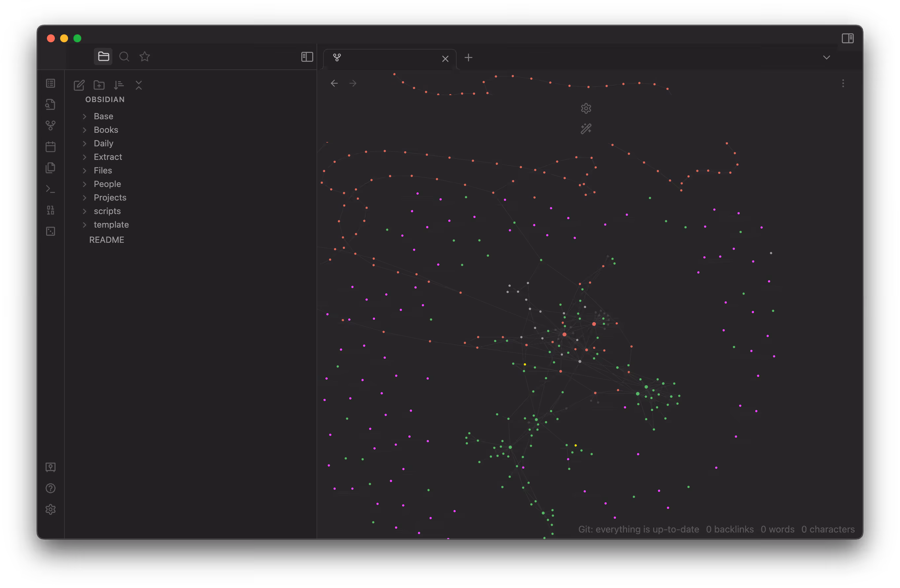Open the graph settings gear

click(x=586, y=108)
